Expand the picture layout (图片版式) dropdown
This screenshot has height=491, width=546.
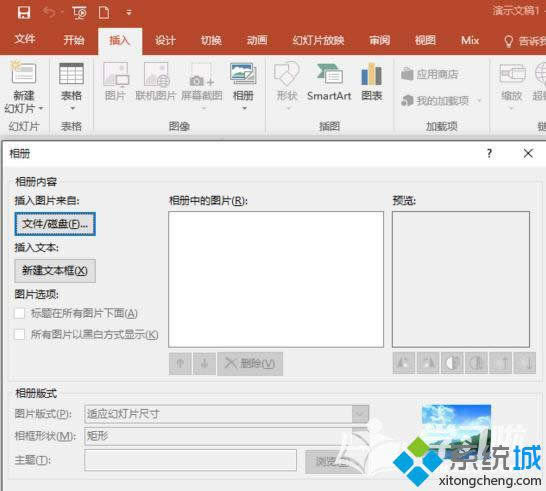[x=360, y=414]
